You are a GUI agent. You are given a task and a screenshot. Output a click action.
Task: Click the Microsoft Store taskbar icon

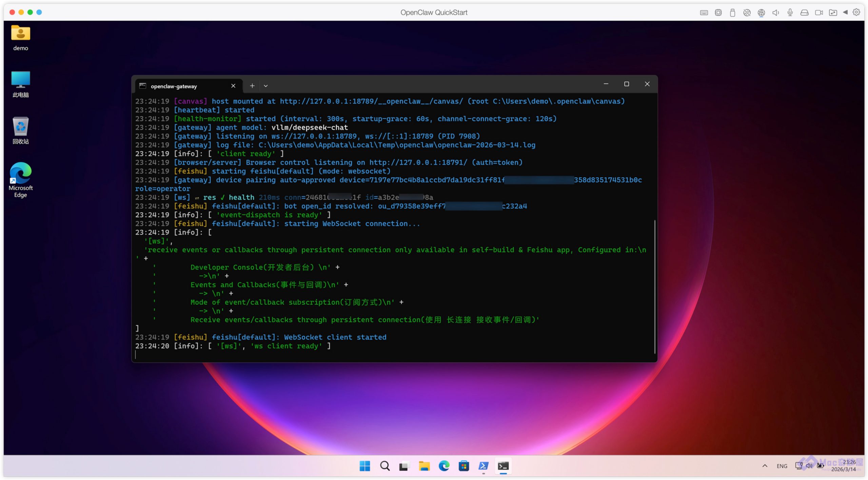(463, 466)
